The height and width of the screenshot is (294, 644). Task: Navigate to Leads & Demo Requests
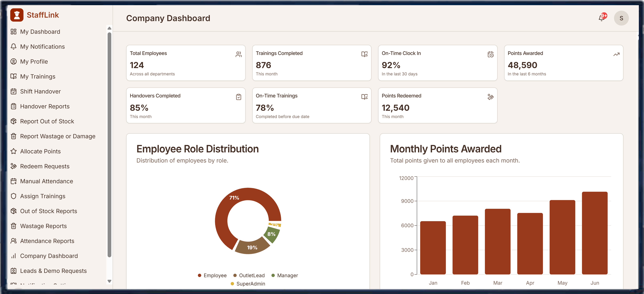pos(53,271)
